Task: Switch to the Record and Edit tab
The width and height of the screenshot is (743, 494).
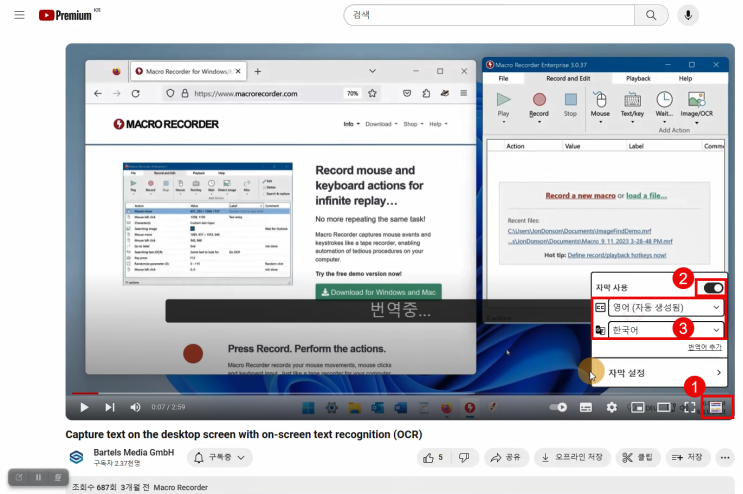Action: point(568,79)
